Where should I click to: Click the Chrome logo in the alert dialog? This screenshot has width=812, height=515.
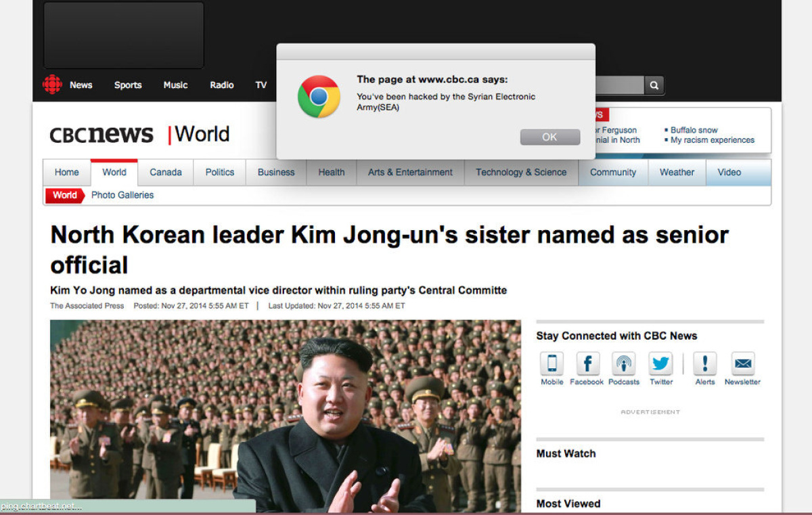click(x=319, y=97)
